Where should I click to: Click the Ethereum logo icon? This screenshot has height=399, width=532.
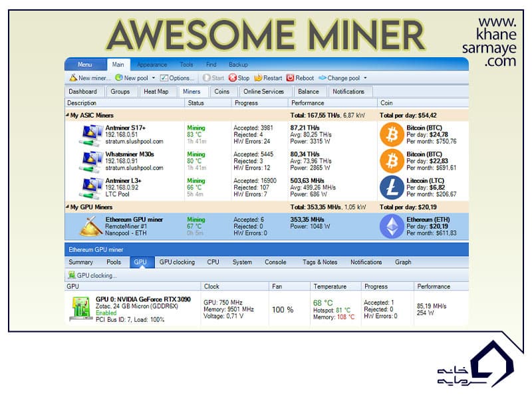[x=392, y=226]
